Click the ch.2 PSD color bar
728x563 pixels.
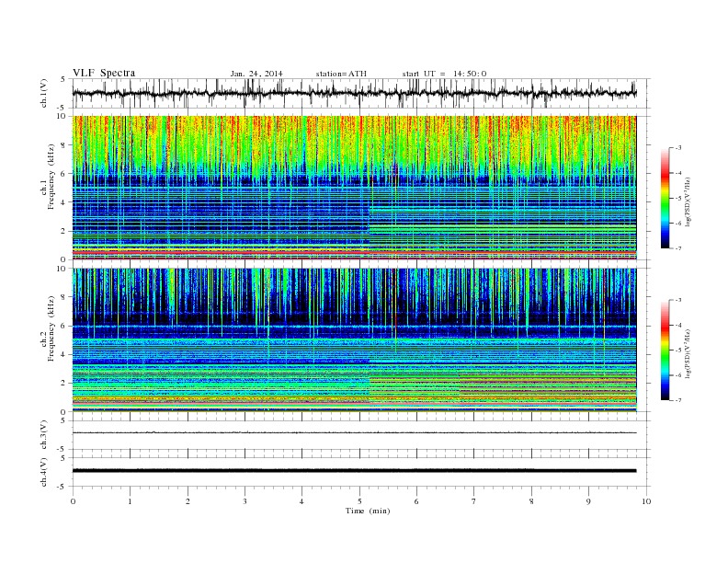point(665,350)
